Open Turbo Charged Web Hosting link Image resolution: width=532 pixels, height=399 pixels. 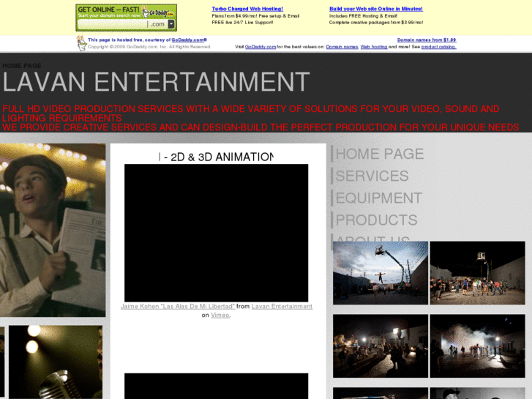(x=247, y=9)
